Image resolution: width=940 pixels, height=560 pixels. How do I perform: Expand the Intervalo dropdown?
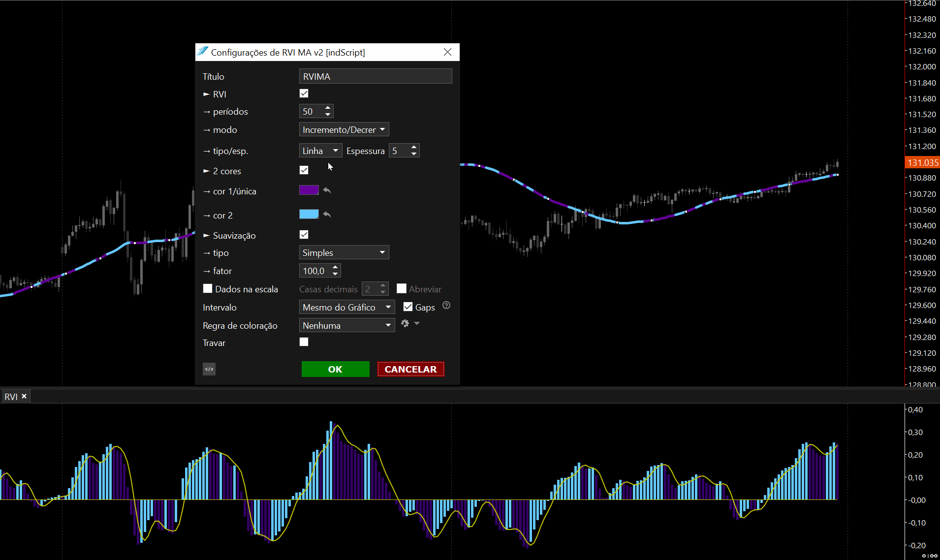[x=347, y=307]
